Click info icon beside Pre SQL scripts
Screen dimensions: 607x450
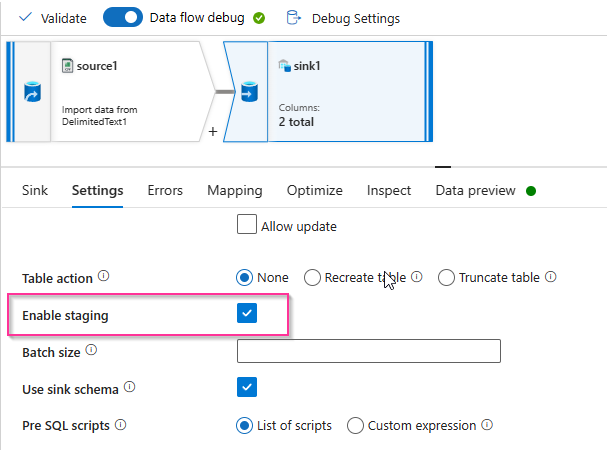coord(121,425)
